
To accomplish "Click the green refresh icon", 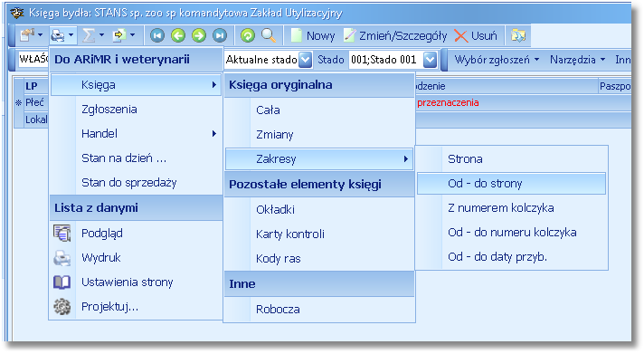I will 247,36.
